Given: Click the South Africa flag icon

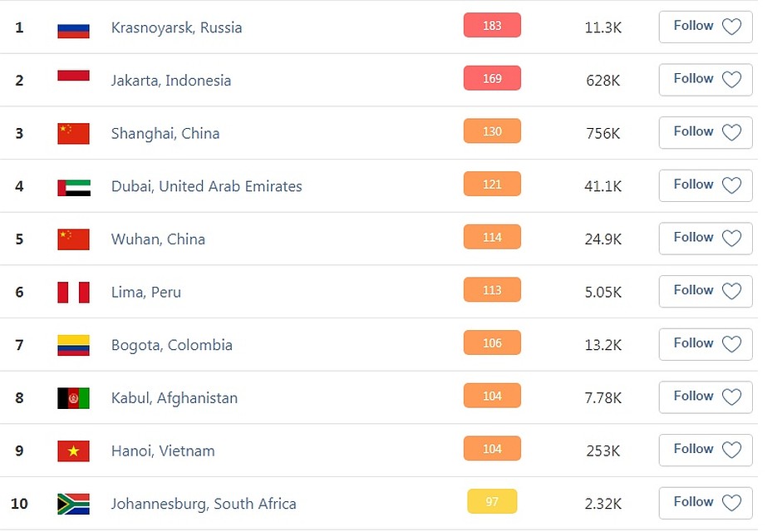Looking at the screenshot, I should tap(73, 504).
